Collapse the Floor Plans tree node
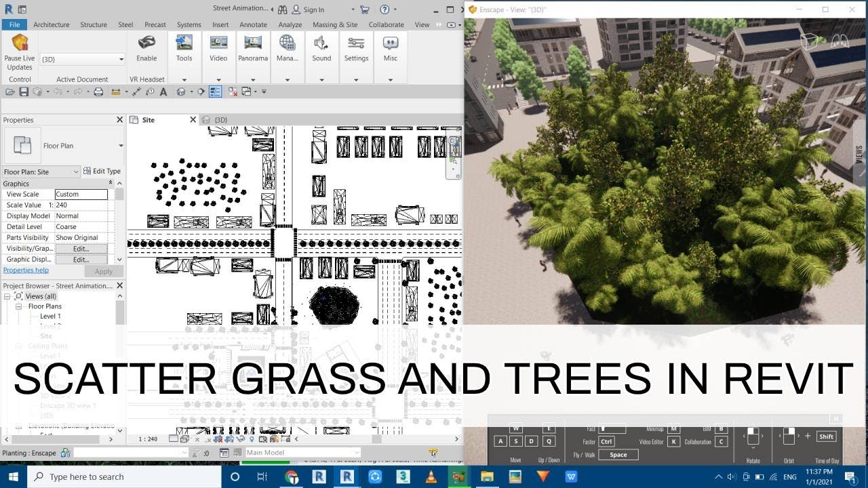This screenshot has width=868, height=488. 20,306
